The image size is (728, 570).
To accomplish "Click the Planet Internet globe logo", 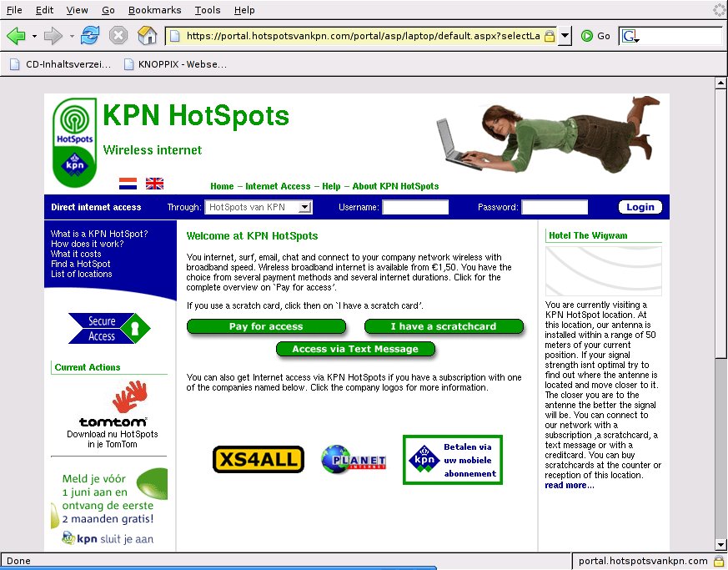I will (354, 459).
